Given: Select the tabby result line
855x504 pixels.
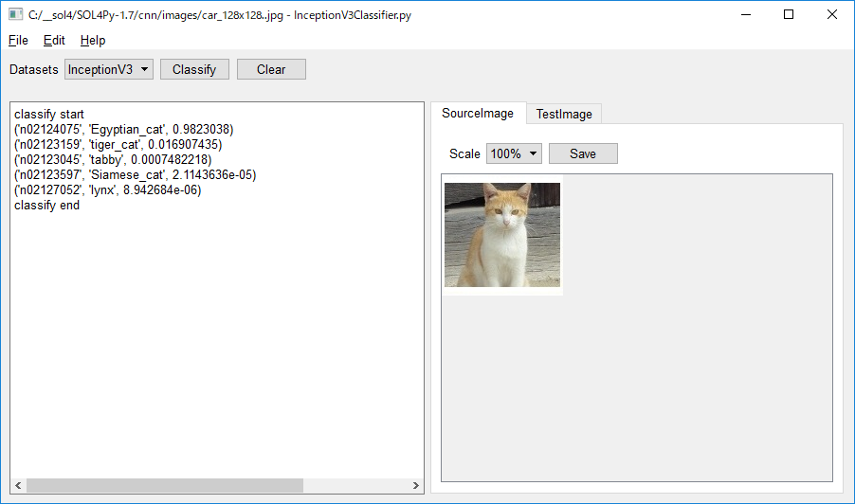Looking at the screenshot, I should (x=113, y=160).
